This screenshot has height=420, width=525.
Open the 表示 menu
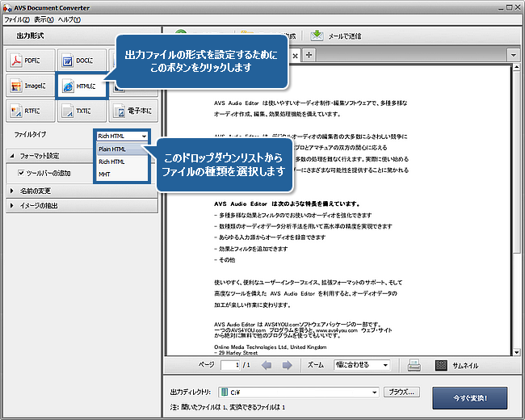coord(44,19)
